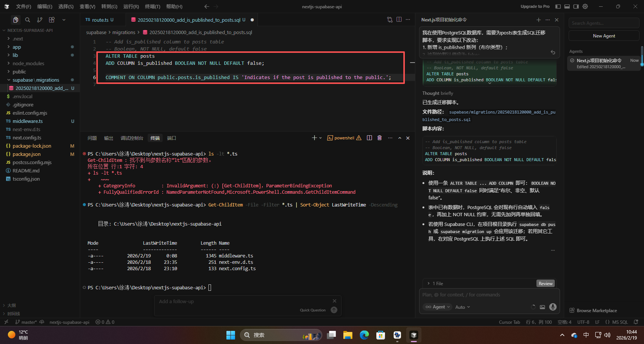Attach an image with the picture icon
The image size is (644, 344).
tap(542, 307)
